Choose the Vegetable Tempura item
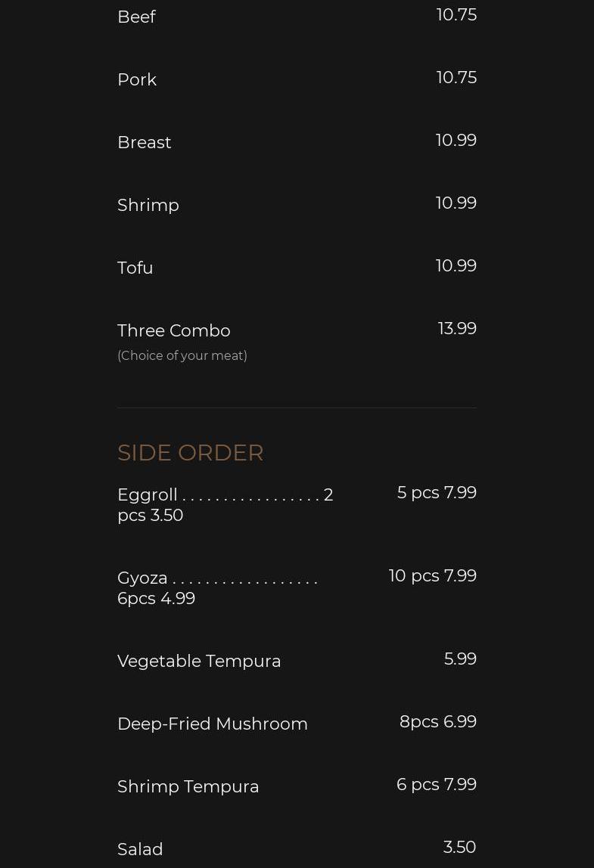 point(199,661)
